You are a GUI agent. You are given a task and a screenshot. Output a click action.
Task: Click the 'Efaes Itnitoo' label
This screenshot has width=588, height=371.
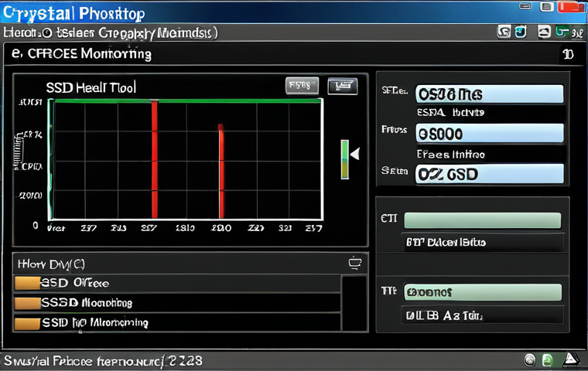[451, 155]
